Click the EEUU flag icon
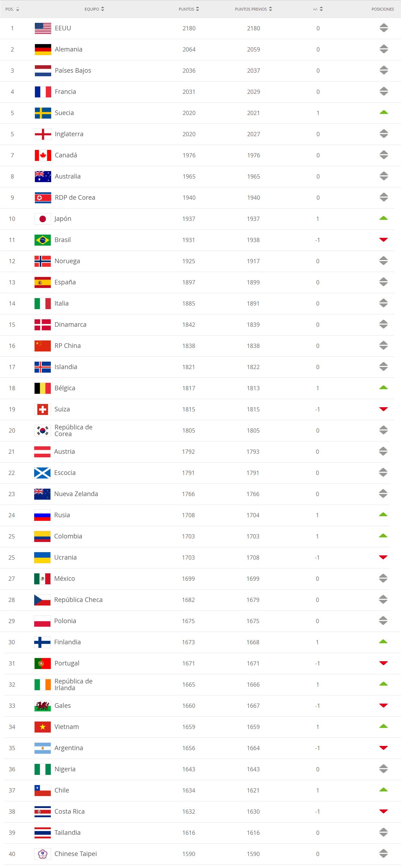 pos(43,28)
